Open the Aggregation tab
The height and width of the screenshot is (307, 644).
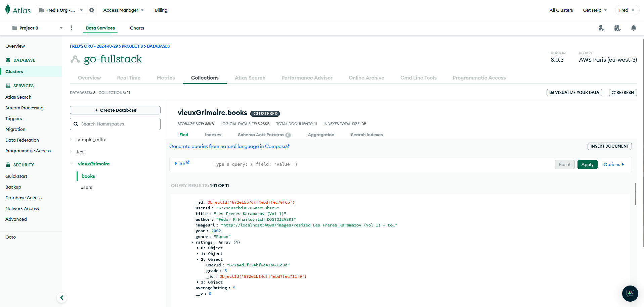coord(321,135)
